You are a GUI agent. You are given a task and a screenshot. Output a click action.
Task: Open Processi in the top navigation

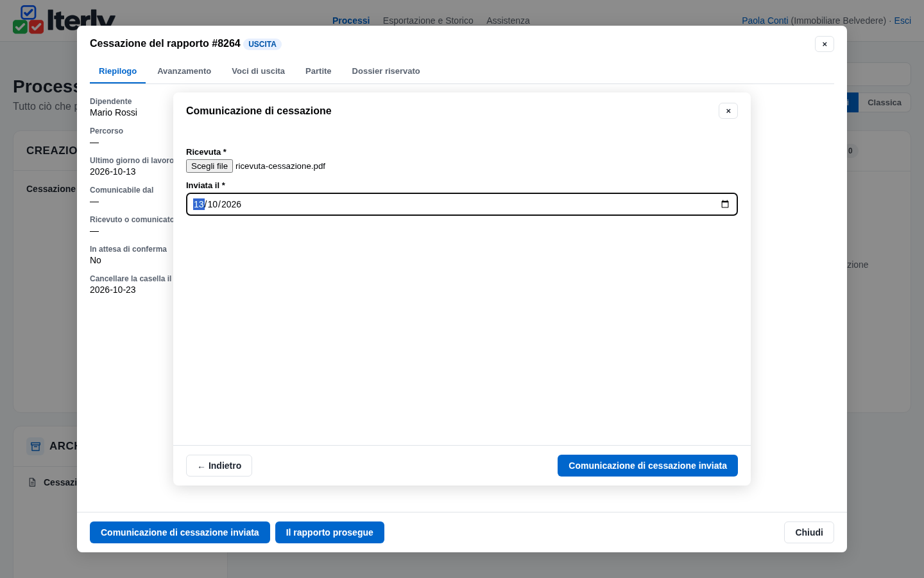point(351,21)
